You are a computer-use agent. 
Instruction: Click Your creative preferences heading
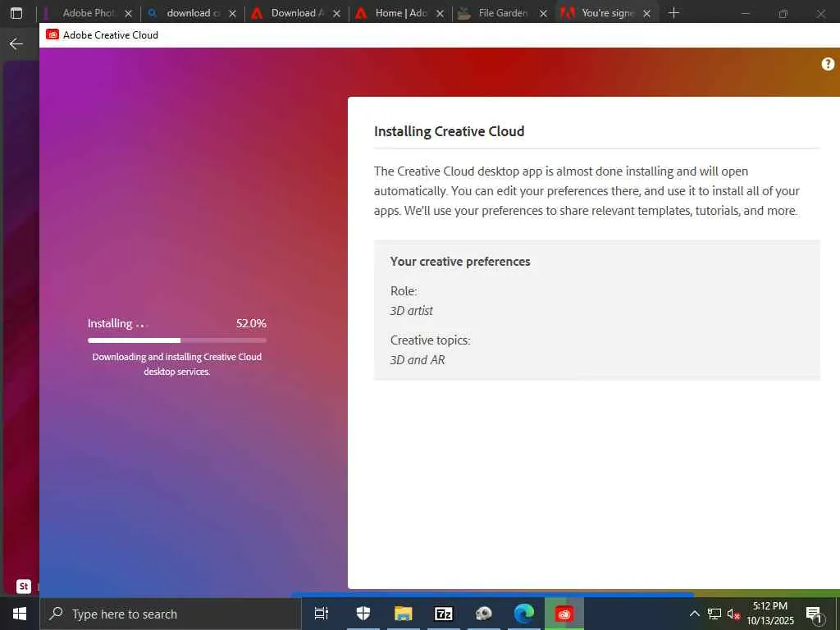point(460,262)
